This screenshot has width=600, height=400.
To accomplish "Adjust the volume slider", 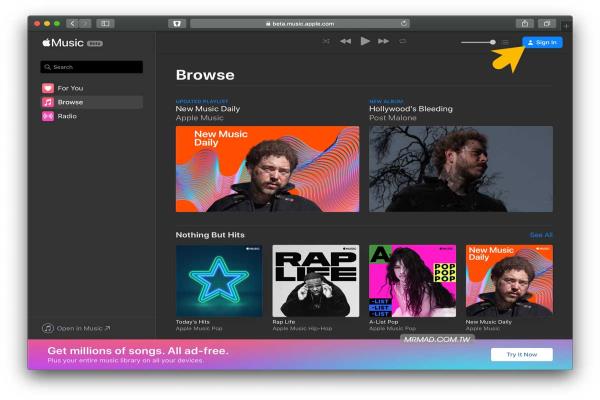I will tap(478, 42).
